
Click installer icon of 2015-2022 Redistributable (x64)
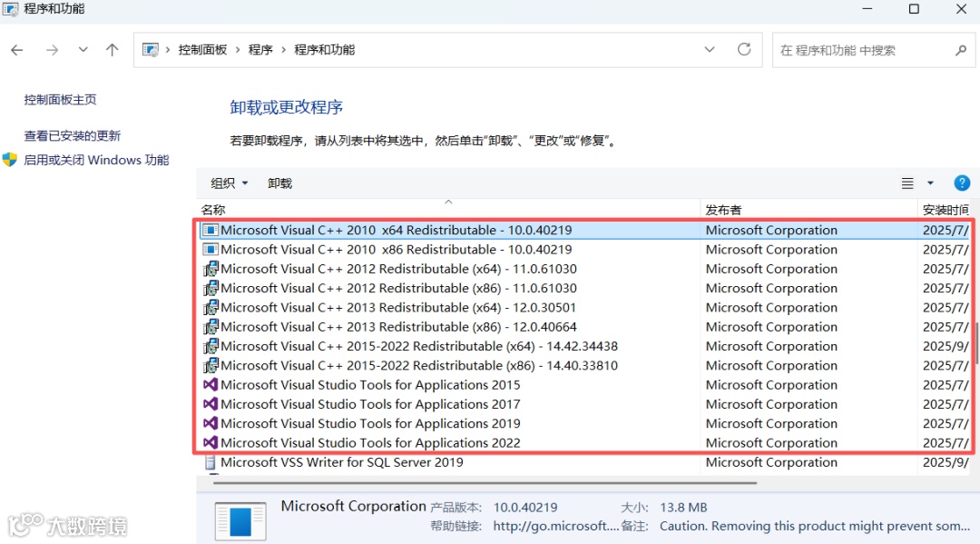click(211, 346)
